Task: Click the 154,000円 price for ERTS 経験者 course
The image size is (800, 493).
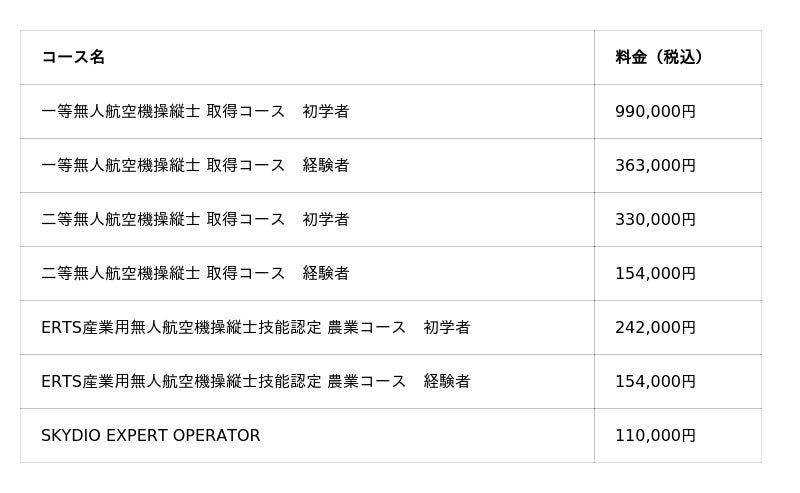Action: click(x=655, y=382)
